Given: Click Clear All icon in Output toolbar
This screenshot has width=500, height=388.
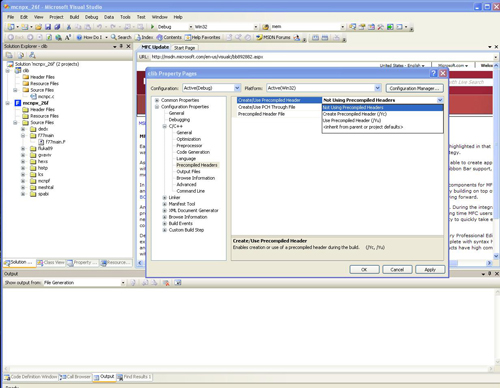Looking at the screenshot, I should point(166,283).
